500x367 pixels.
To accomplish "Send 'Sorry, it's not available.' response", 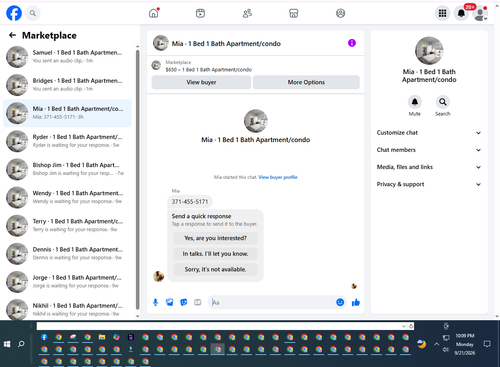I will [215, 269].
